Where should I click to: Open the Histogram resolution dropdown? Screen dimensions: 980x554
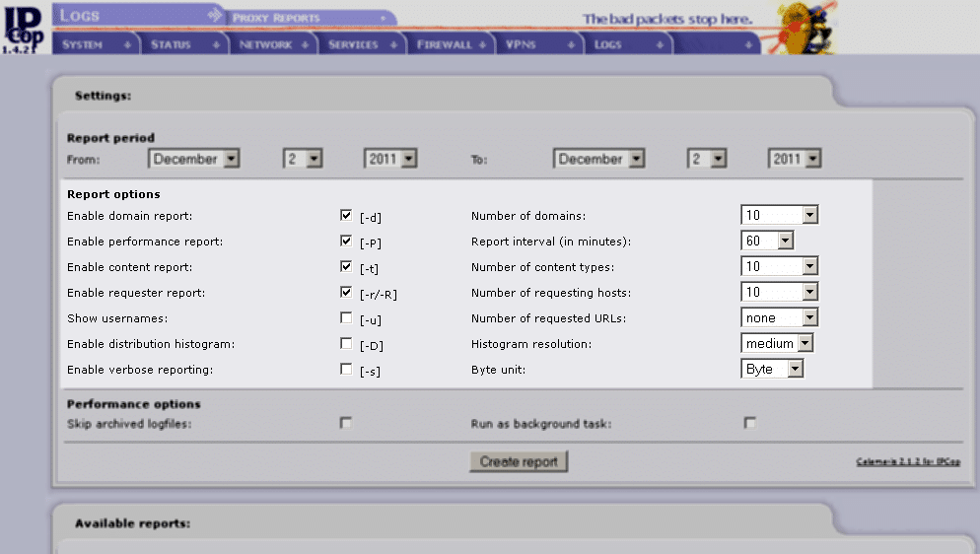point(777,343)
